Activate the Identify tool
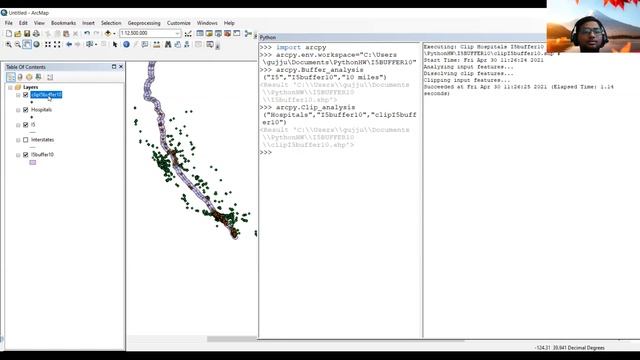This screenshot has width=640, height=360. tap(126, 44)
